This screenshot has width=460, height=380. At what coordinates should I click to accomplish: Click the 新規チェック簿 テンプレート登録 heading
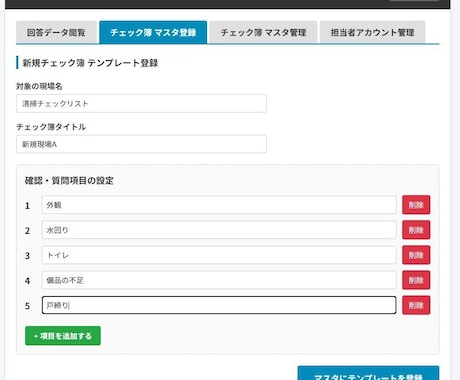[90, 63]
